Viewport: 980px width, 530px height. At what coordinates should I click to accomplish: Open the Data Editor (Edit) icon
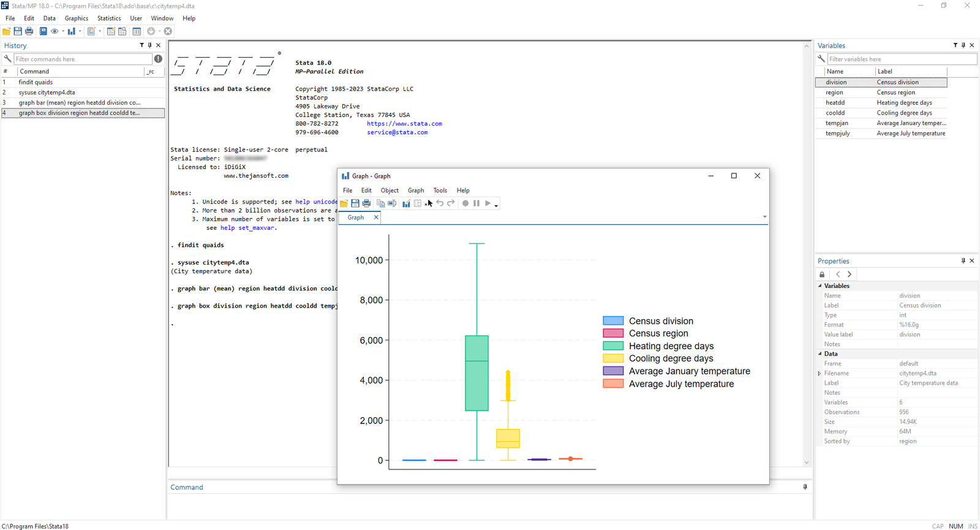111,31
